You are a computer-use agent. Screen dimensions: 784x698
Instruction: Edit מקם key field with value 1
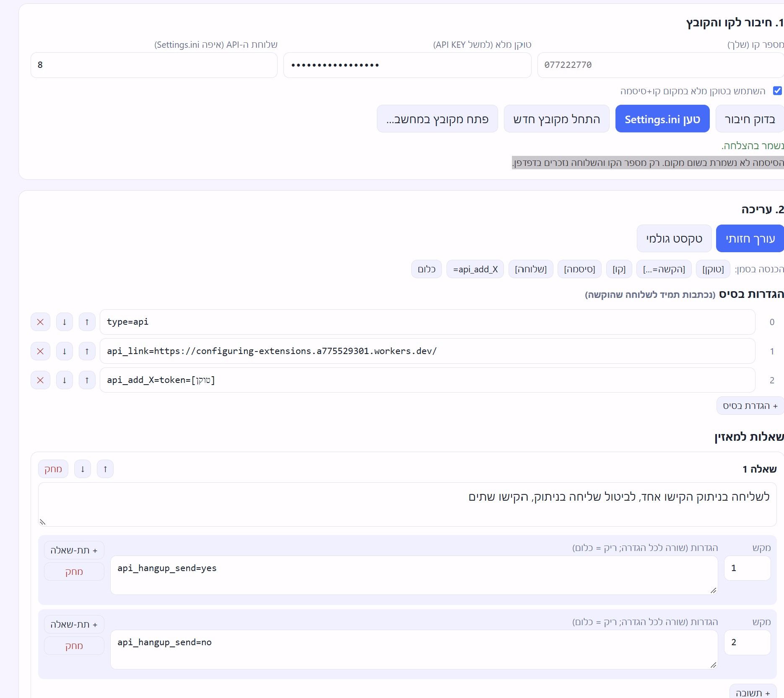click(x=748, y=568)
